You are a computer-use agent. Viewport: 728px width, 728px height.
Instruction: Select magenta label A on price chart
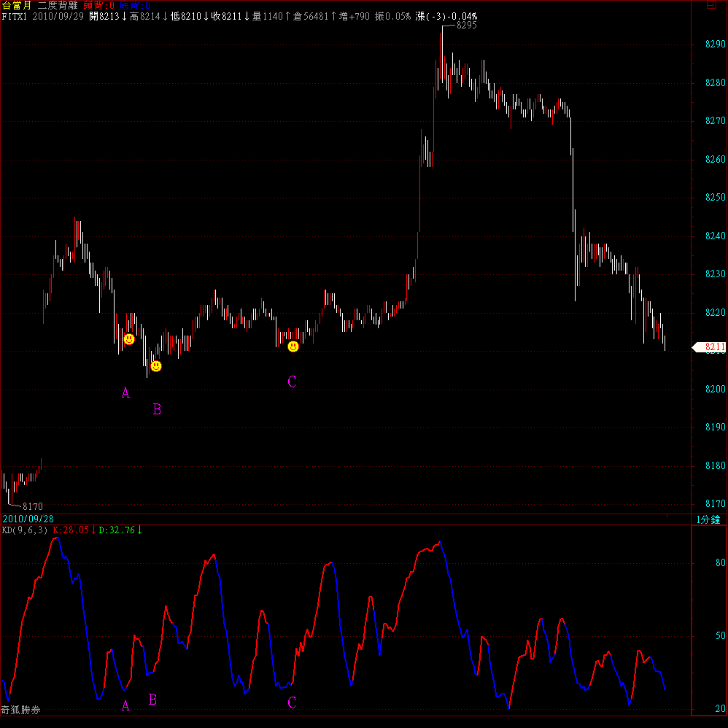(x=125, y=394)
